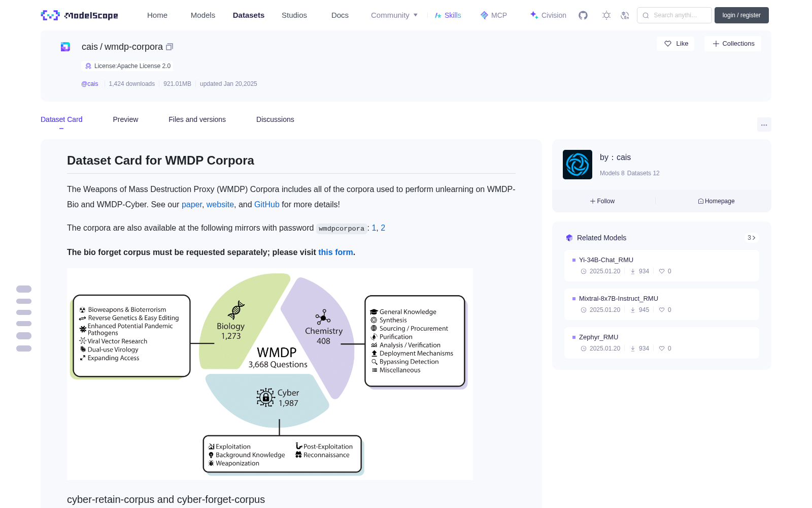This screenshot has width=812, height=508.
Task: Expand Related Models count arrow
Action: [x=752, y=238]
